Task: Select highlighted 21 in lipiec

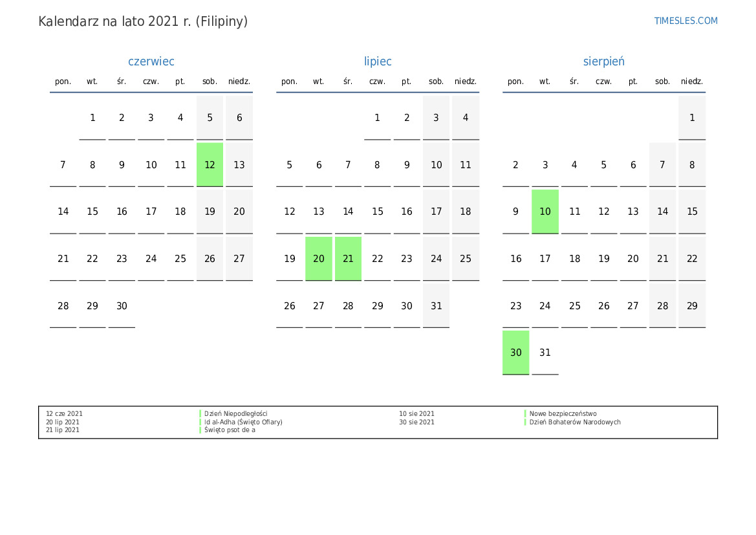Action: tap(348, 259)
